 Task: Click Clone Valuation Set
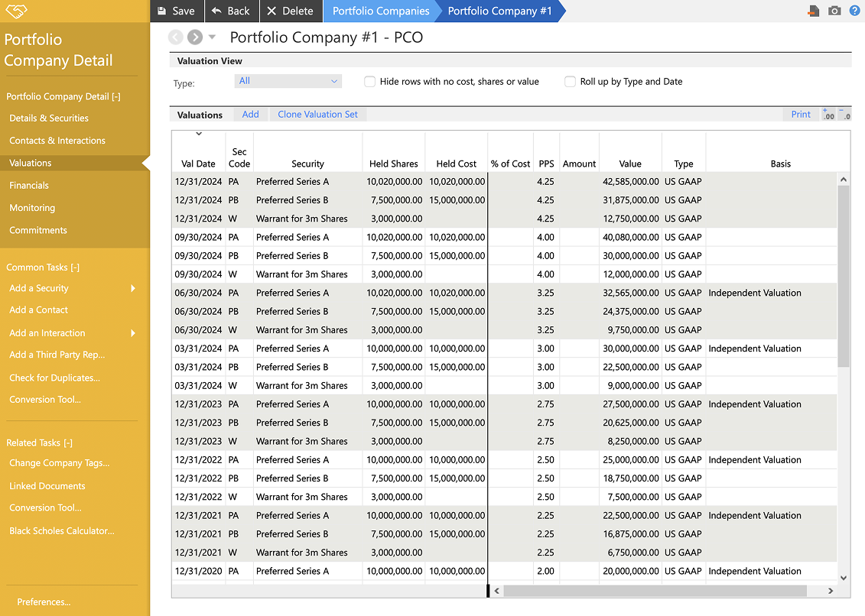[317, 114]
